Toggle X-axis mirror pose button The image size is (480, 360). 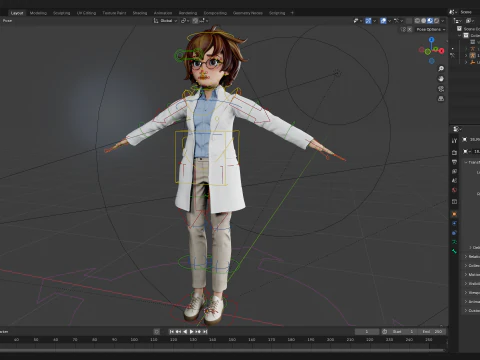[410, 29]
